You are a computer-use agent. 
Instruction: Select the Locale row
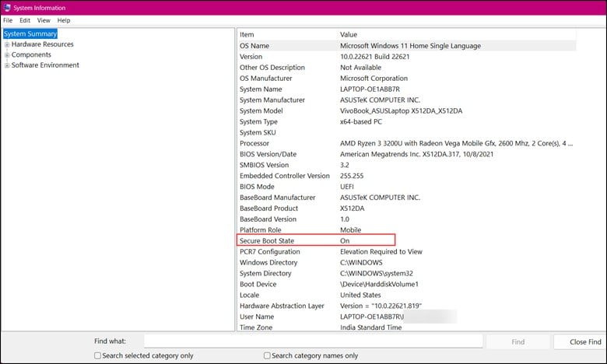(406, 295)
